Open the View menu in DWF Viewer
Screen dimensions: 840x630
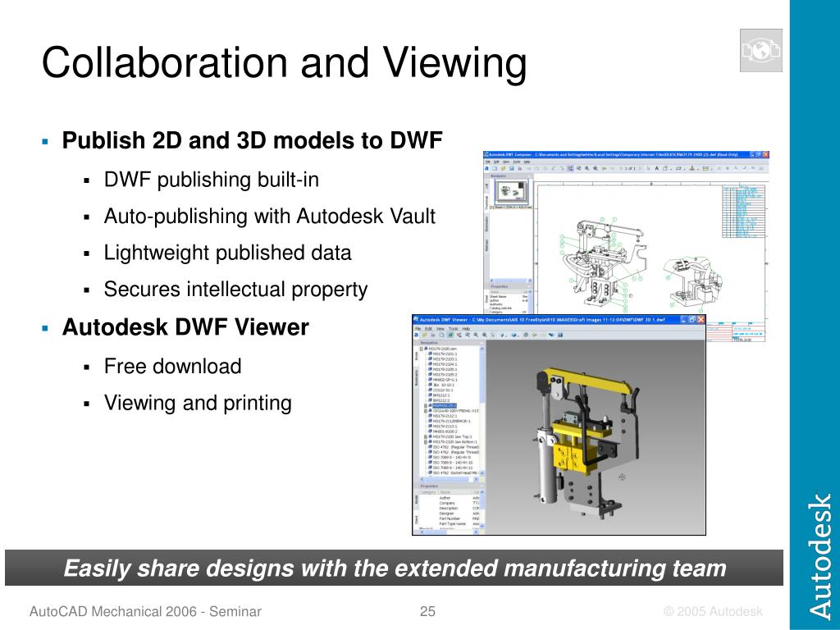[441, 329]
